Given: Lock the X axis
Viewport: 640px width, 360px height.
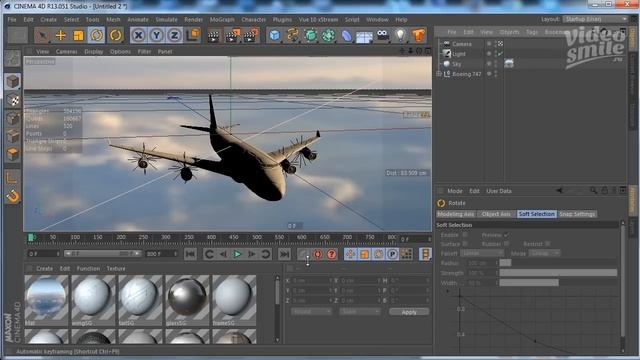Looking at the screenshot, I should click(138, 36).
